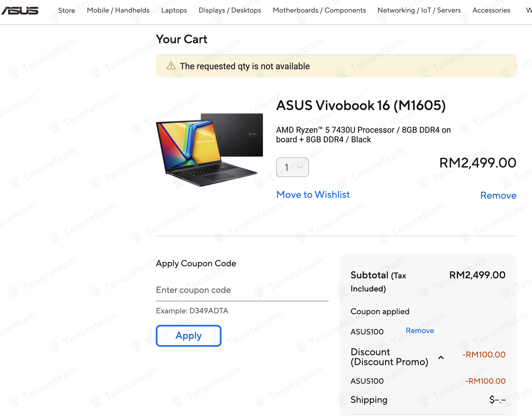This screenshot has height=416, width=532.
Task: Open the Motherboards / Components menu
Action: [x=319, y=10]
